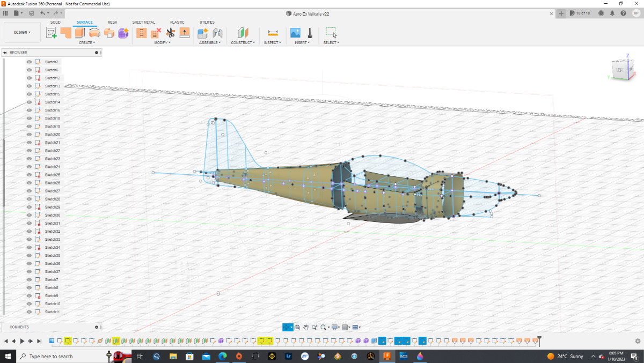This screenshot has width=644, height=363.
Task: Click the Insert fastener icon
Action: (310, 33)
